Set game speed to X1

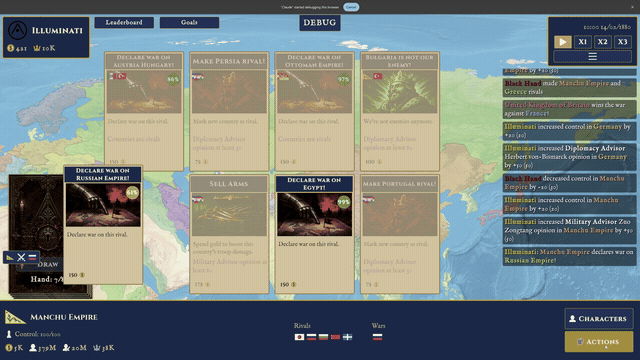(x=582, y=42)
